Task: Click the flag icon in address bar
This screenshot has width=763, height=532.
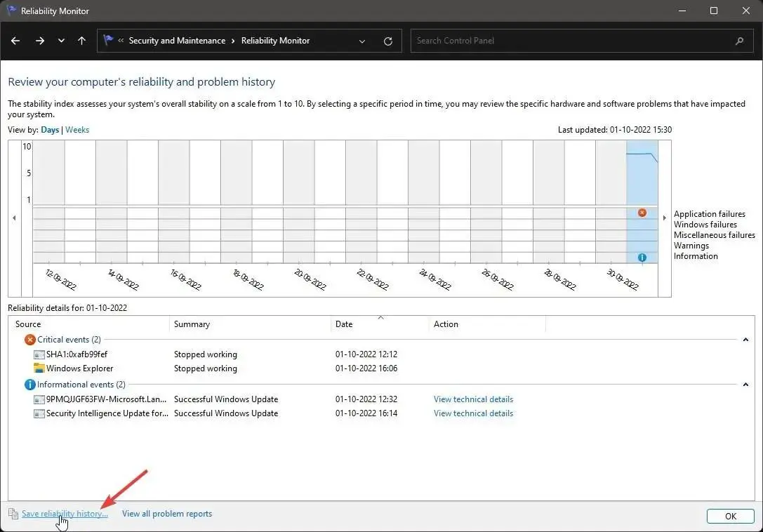Action: (108, 41)
